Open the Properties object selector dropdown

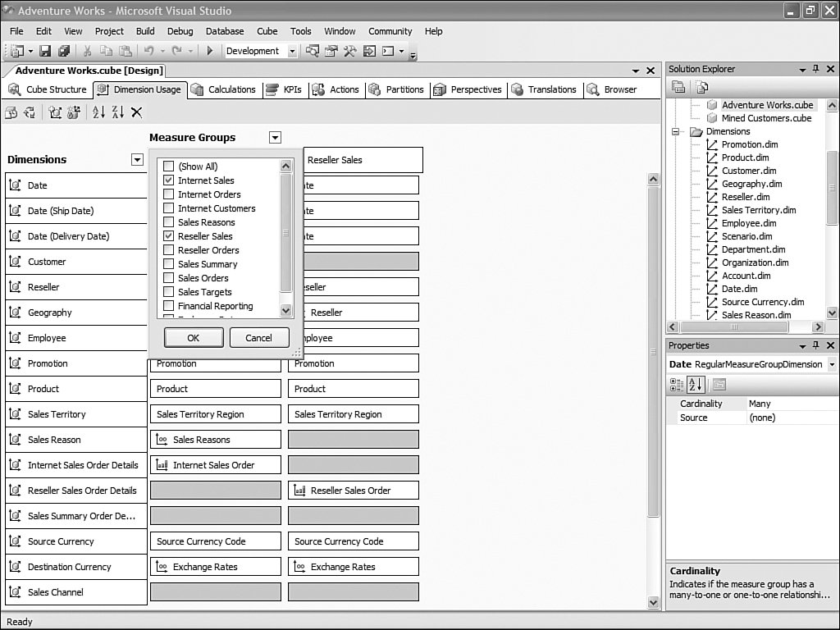(x=832, y=364)
